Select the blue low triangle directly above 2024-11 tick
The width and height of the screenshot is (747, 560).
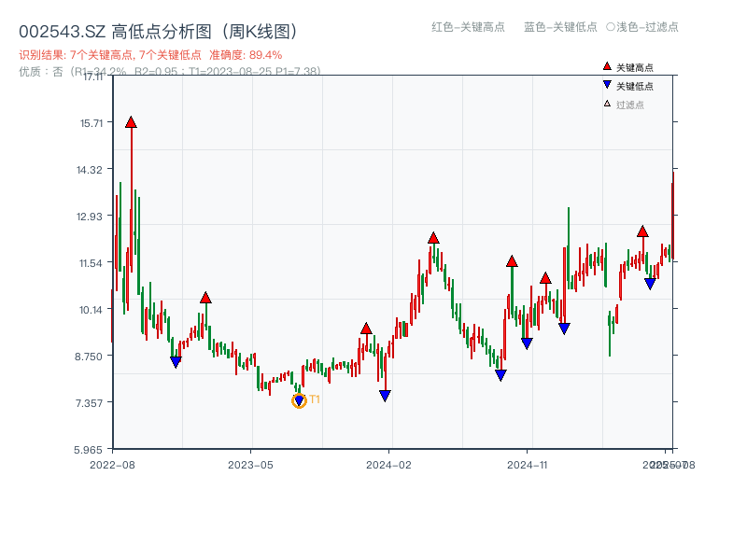click(527, 343)
